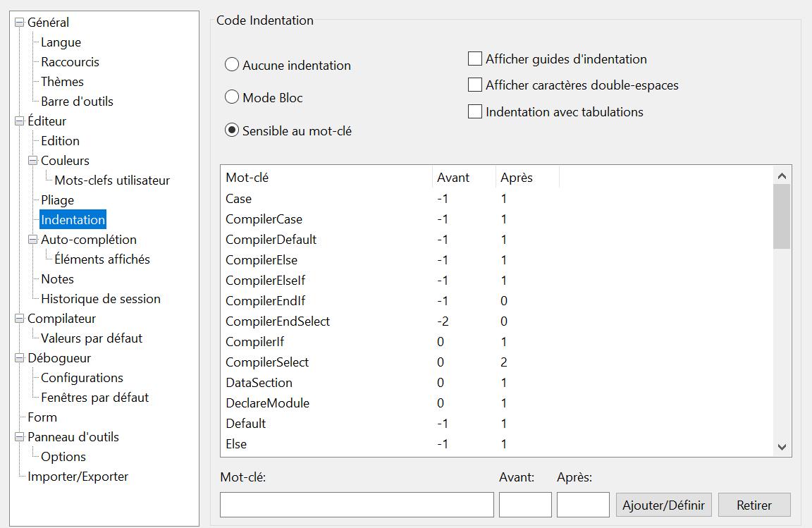
Task: Enable Indentation avec tabulations
Action: [475, 111]
